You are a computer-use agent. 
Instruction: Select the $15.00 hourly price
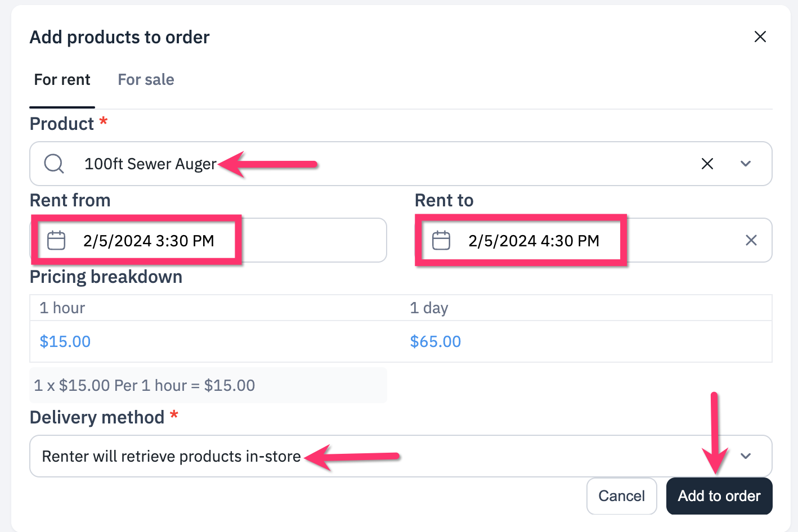coord(65,341)
